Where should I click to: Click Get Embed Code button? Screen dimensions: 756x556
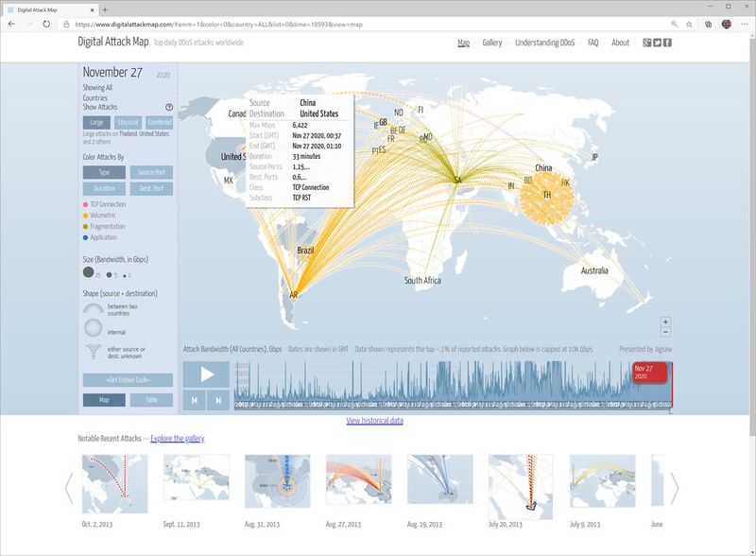(x=128, y=380)
